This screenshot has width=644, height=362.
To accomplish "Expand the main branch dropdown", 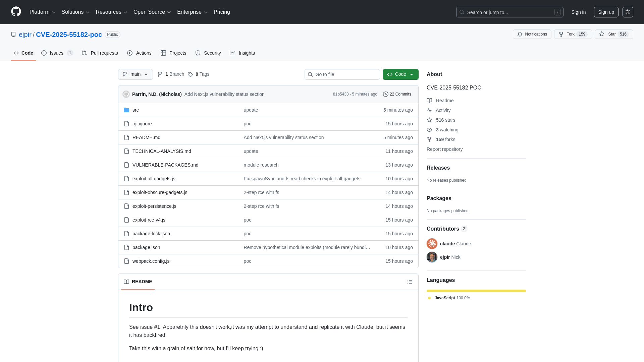I will (x=135, y=74).
